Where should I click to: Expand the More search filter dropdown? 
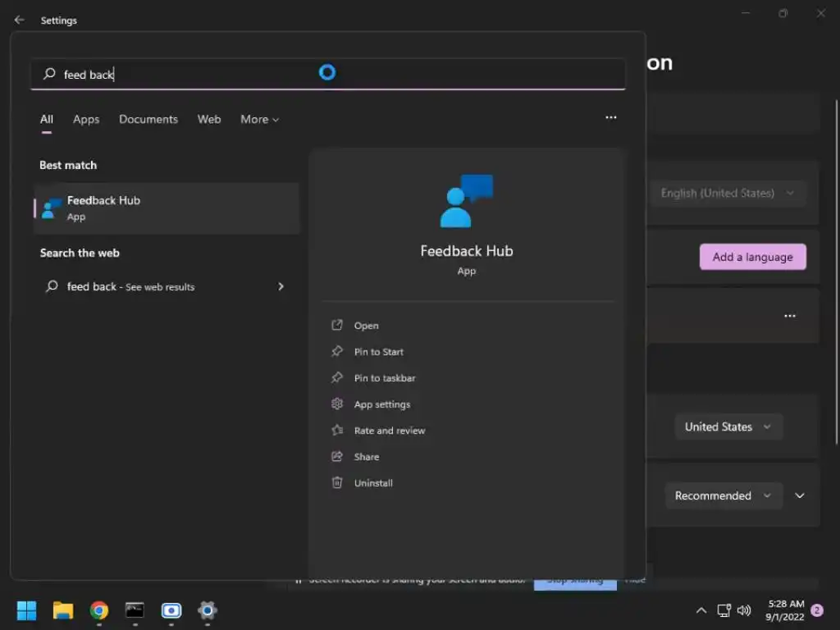point(259,120)
